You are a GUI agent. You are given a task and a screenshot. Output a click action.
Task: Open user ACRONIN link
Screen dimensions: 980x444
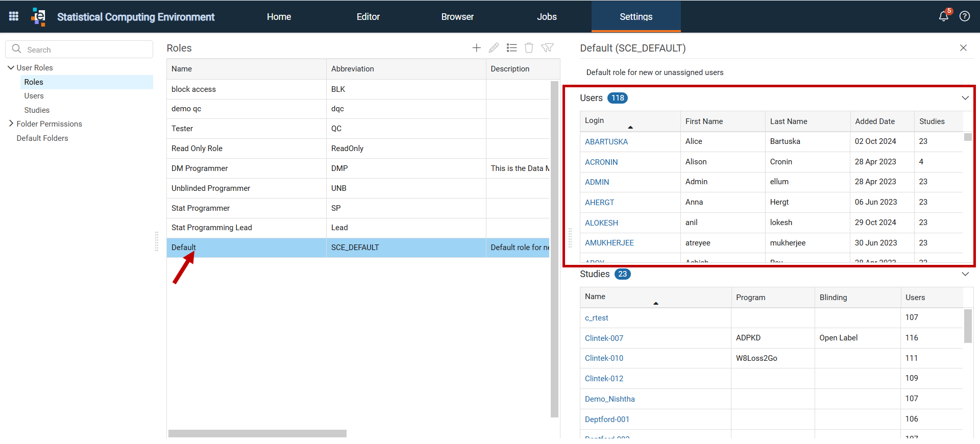pyautogui.click(x=601, y=162)
